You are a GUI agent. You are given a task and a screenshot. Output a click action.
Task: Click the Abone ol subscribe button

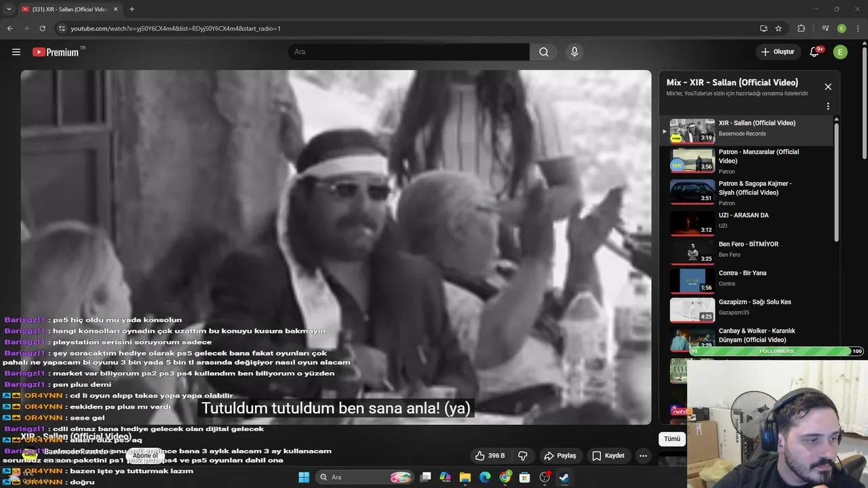click(x=145, y=455)
